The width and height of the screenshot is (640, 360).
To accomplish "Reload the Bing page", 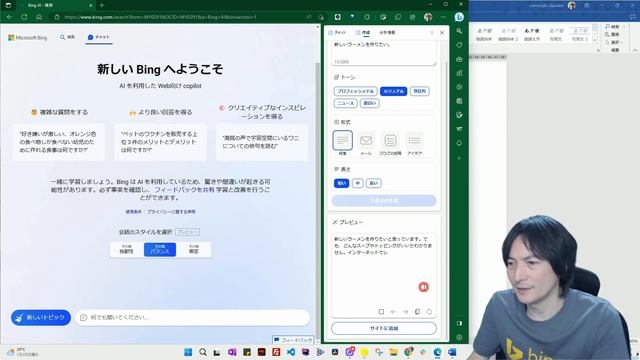I will click(24, 17).
